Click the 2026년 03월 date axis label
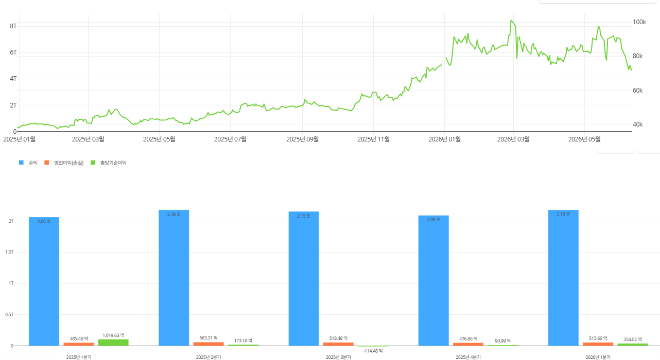The width and height of the screenshot is (660, 360). point(513,139)
